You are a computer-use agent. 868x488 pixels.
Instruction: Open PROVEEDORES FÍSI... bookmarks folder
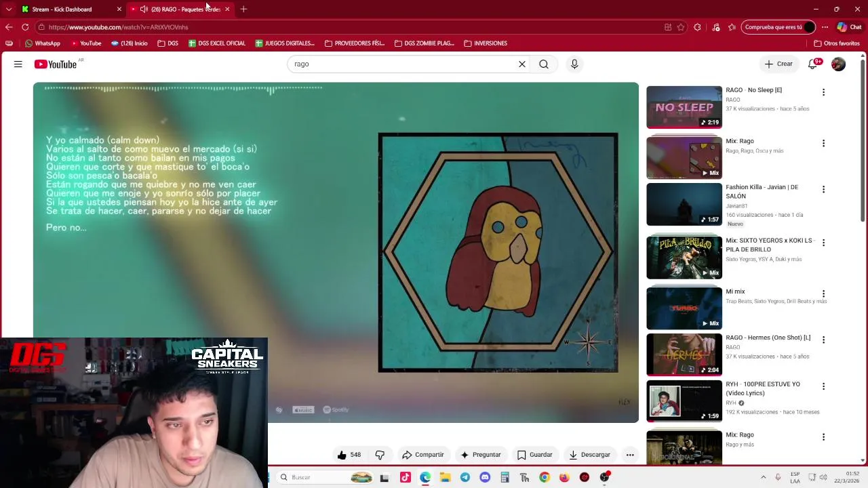click(355, 43)
